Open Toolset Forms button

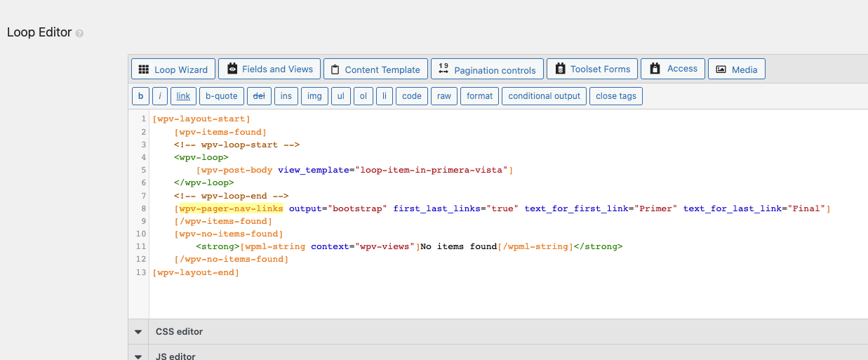[x=592, y=69]
